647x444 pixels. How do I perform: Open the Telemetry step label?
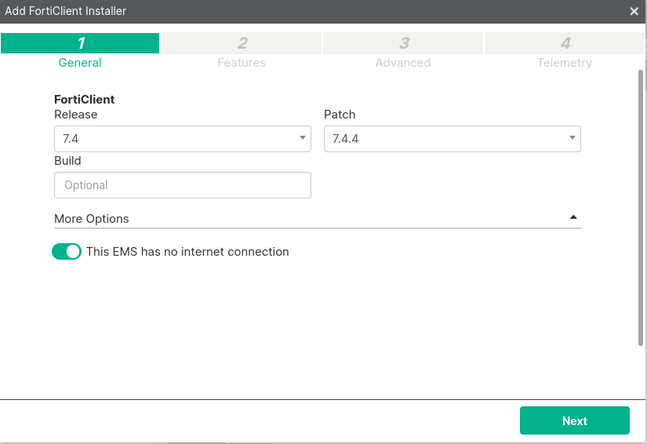(563, 62)
